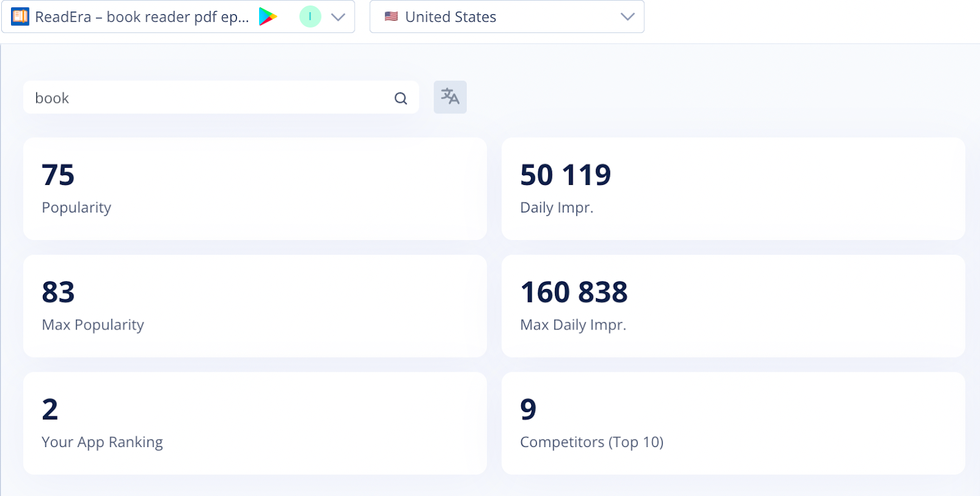Click the 160 838 impressions value

pos(574,292)
